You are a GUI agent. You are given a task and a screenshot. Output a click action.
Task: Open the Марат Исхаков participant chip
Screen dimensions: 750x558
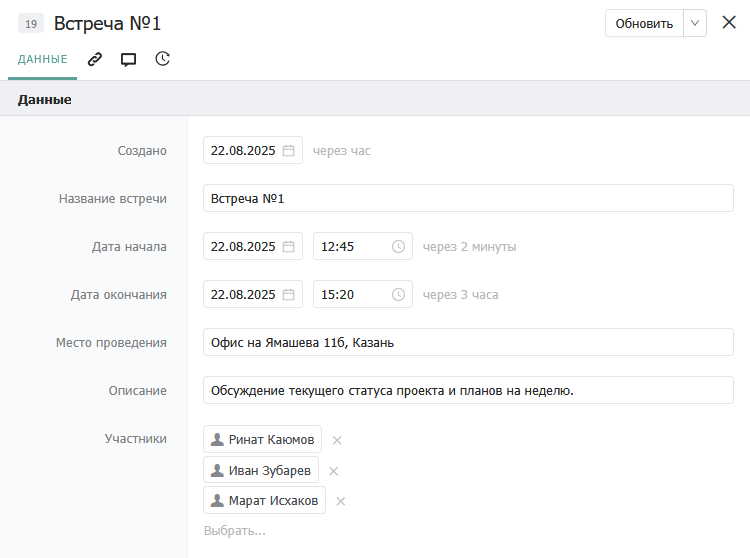click(x=265, y=500)
